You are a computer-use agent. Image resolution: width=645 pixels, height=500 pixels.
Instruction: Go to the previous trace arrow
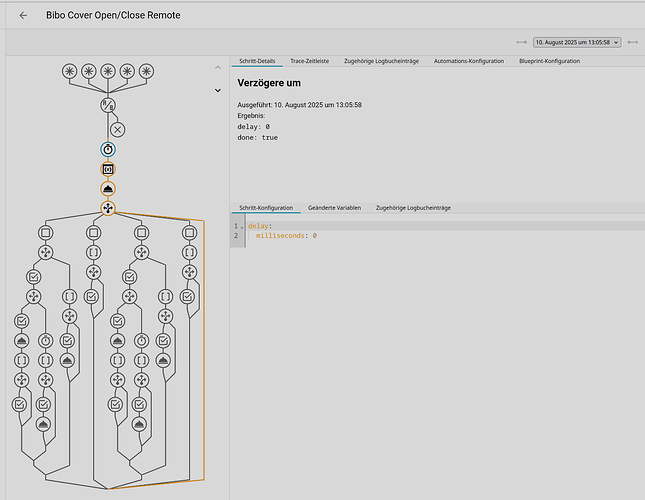coord(520,42)
